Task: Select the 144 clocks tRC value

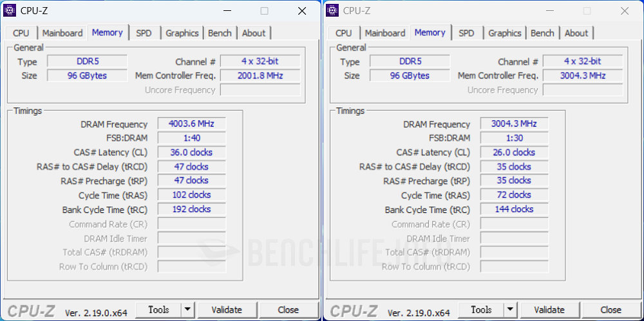Action: tap(514, 209)
